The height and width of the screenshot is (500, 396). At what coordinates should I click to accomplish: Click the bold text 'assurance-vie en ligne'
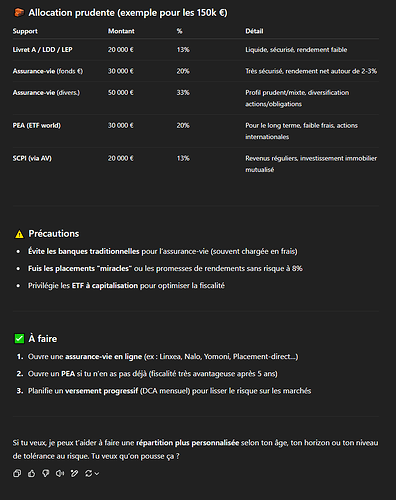[103, 356]
